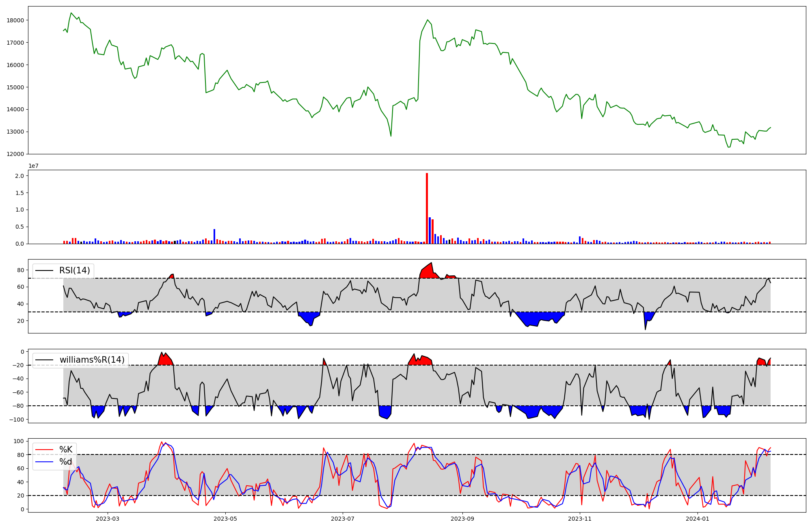Click the tallest red volume bar
The height and width of the screenshot is (528, 812).
[x=427, y=208]
